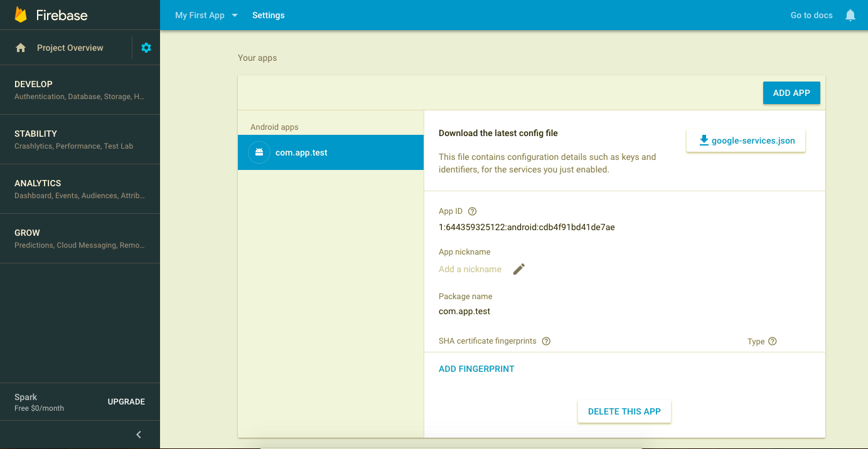Image resolution: width=868 pixels, height=449 pixels.
Task: Collapse the sidebar with the chevron arrow
Action: click(x=139, y=435)
